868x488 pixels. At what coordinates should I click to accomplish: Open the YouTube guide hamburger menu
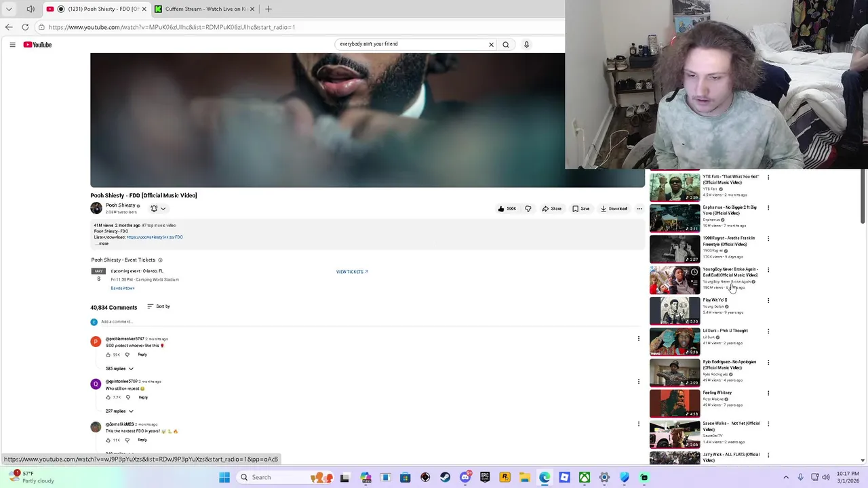[x=12, y=45]
